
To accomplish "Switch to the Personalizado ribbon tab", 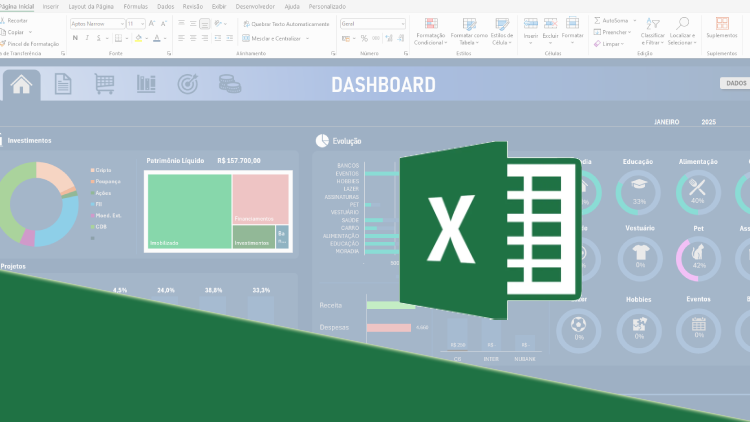I will [327, 7].
